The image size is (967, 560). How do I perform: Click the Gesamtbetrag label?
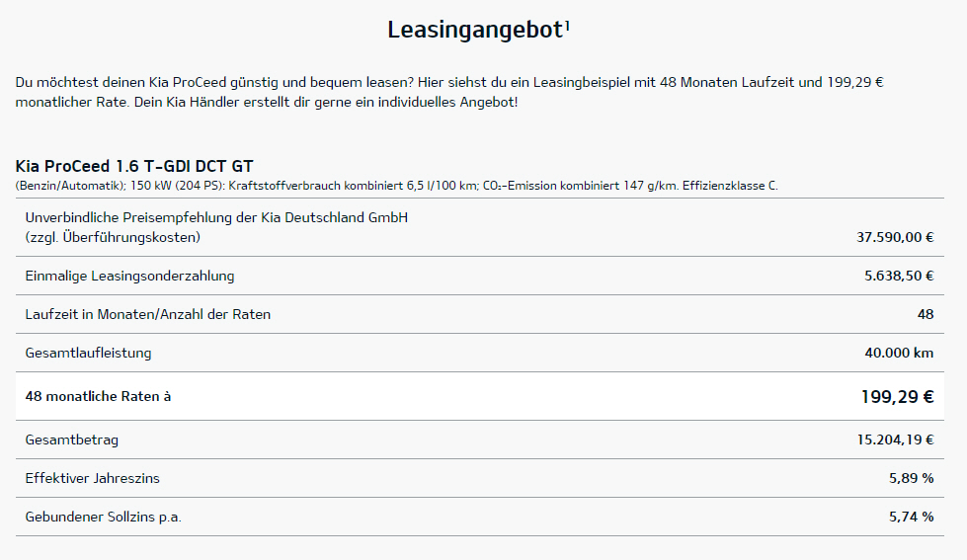(x=71, y=440)
